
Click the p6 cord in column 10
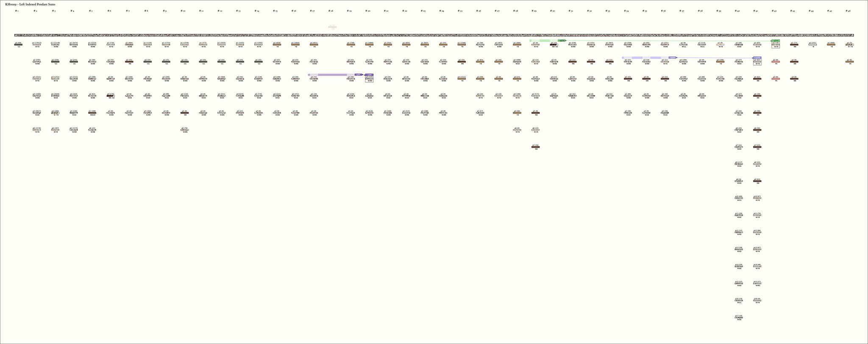coord(184,130)
